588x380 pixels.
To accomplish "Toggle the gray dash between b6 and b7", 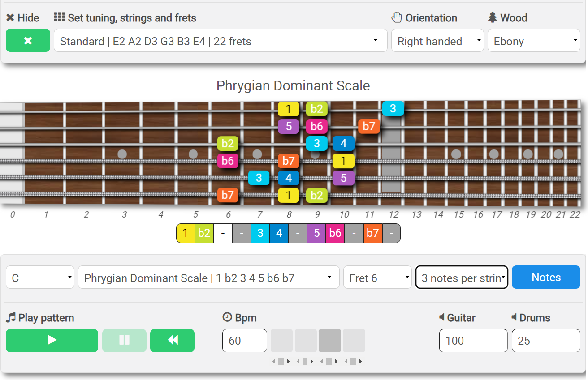I will pos(354,233).
